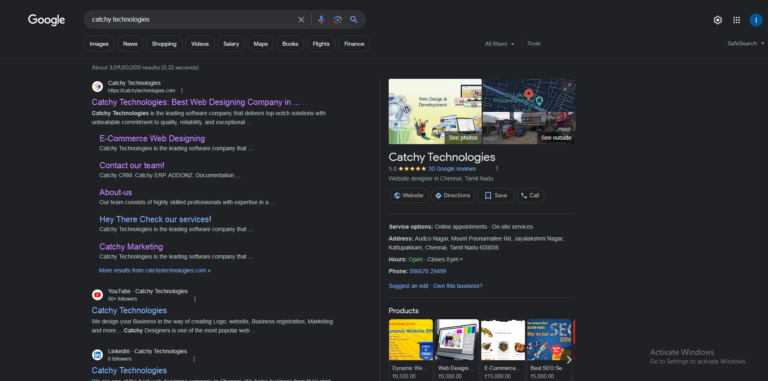
Task: Expand the map with the corner icon
Action: point(567,87)
